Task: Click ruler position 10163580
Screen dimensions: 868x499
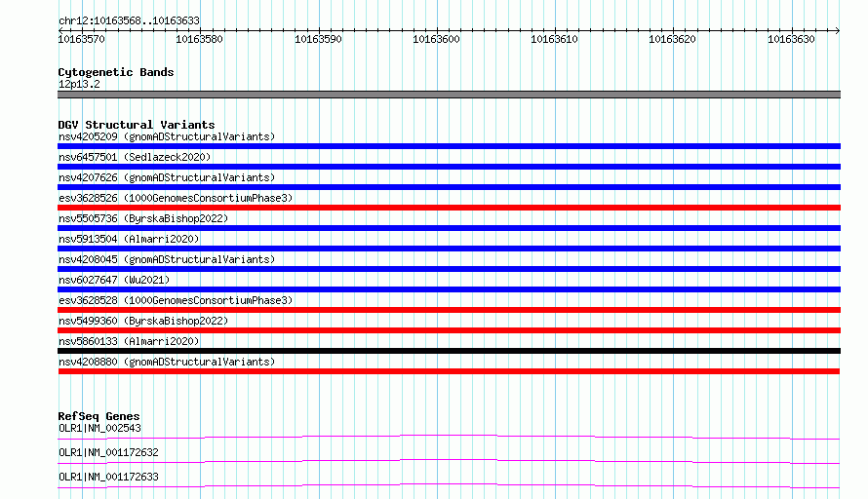Action: coord(199,39)
